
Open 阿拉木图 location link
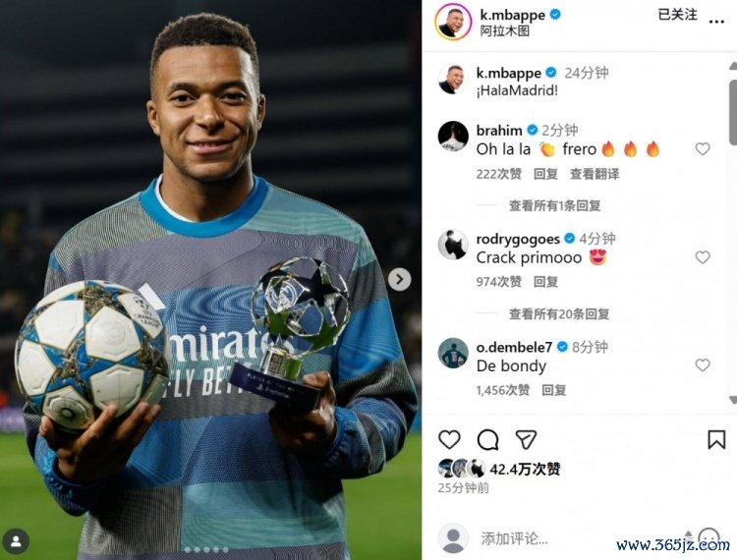click(x=505, y=31)
